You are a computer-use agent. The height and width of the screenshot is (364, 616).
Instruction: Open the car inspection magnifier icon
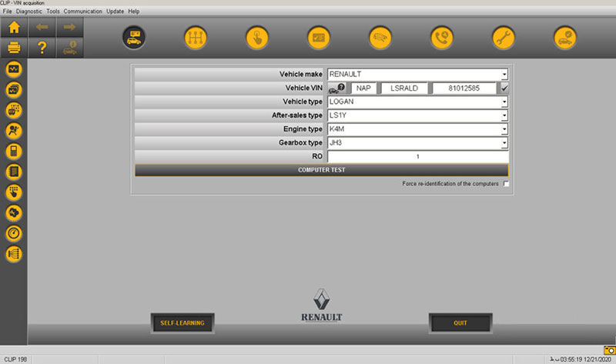[x=380, y=38]
